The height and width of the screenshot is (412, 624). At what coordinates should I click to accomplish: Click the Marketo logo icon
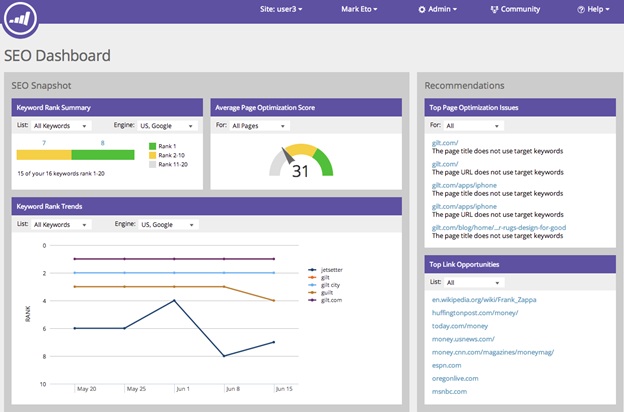(x=20, y=18)
